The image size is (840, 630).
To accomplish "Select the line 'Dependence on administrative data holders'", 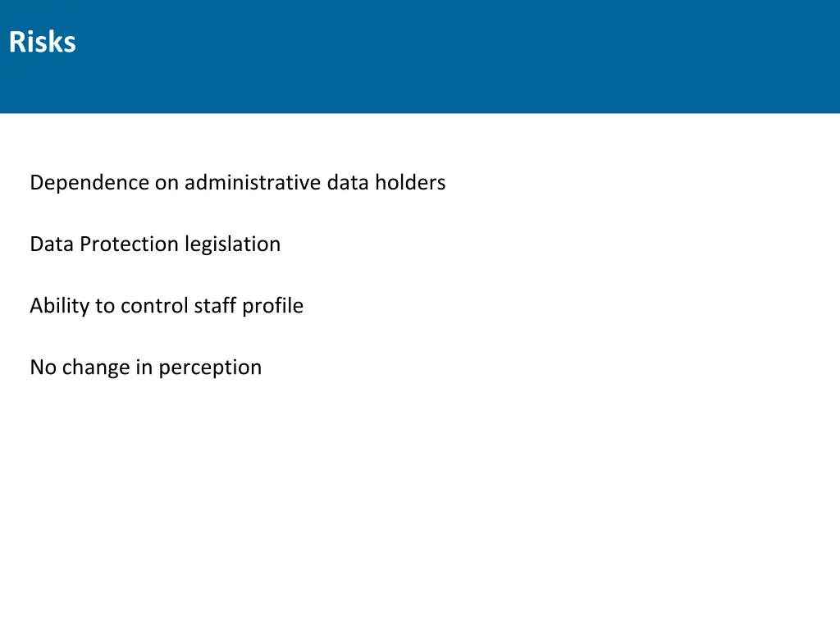I will pyautogui.click(x=238, y=183).
